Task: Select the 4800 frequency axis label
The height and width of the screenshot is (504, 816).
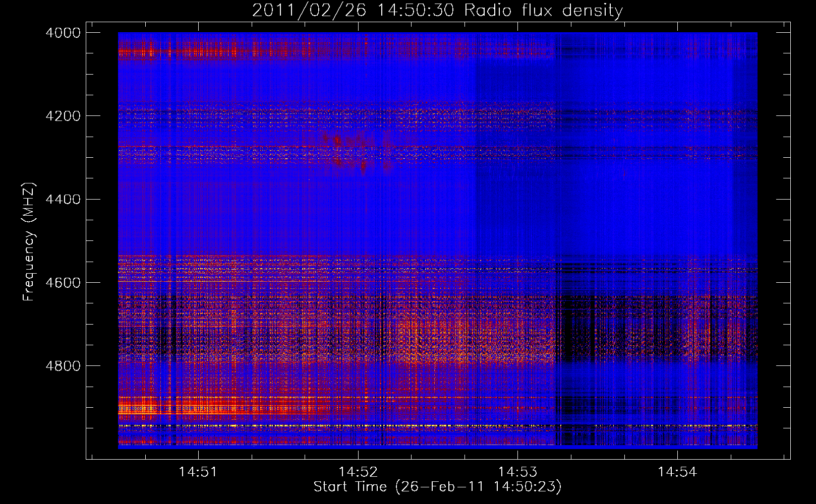Action: tap(63, 366)
